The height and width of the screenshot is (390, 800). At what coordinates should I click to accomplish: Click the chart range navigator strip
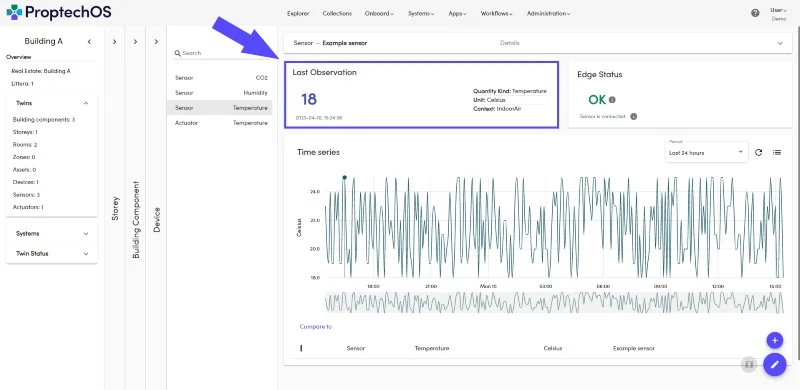tap(554, 302)
